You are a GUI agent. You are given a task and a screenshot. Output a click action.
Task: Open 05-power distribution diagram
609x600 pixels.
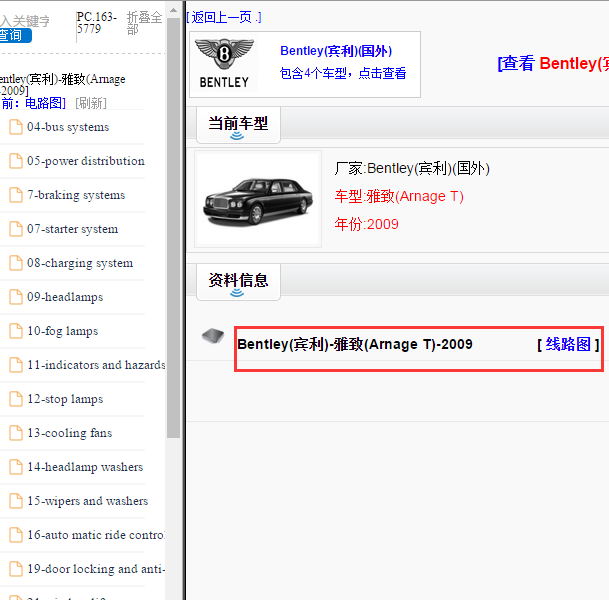pos(86,161)
